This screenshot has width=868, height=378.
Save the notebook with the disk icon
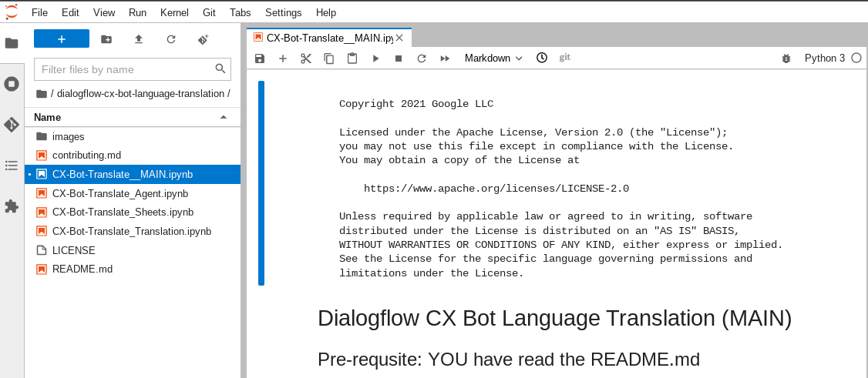260,58
